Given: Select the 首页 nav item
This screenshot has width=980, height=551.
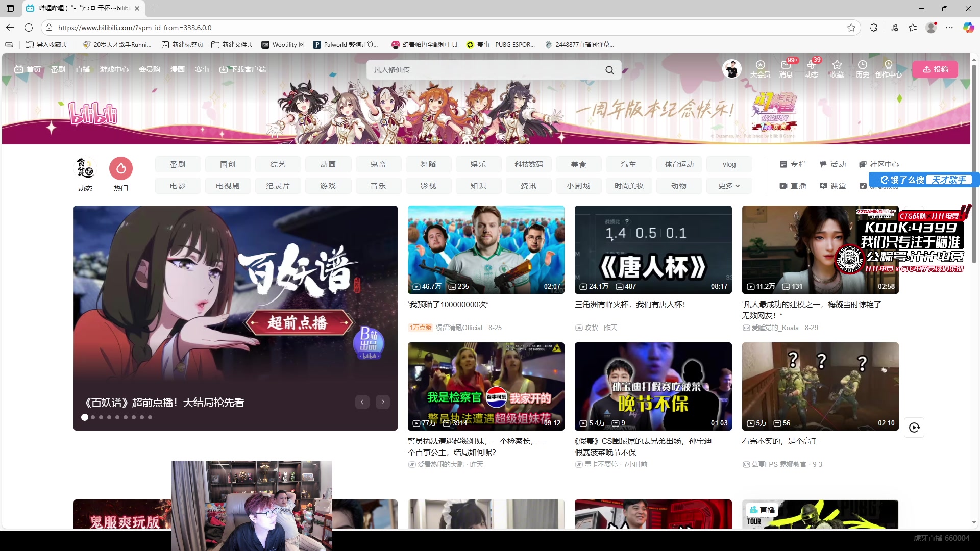Looking at the screenshot, I should pyautogui.click(x=28, y=69).
